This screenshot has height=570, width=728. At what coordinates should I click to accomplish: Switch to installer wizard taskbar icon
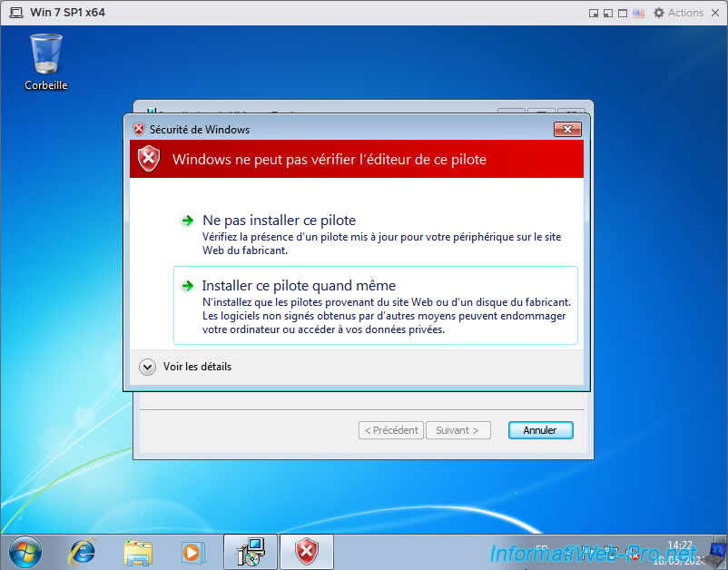[x=250, y=551]
